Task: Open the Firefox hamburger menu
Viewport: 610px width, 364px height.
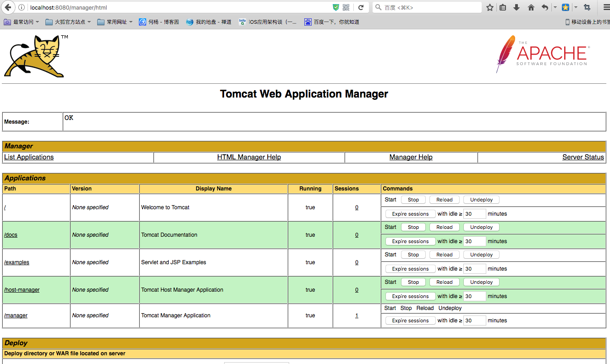Action: point(606,7)
